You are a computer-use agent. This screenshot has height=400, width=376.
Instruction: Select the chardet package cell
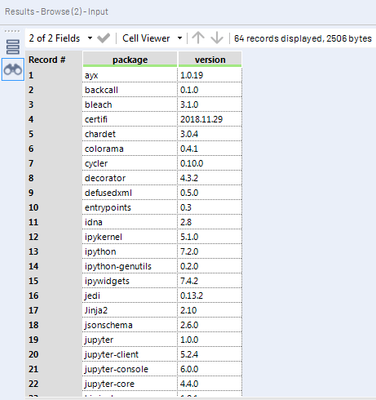(x=130, y=134)
